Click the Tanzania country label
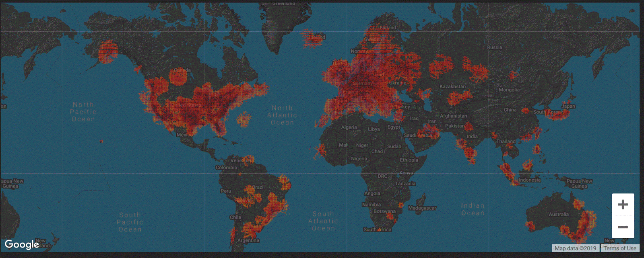This screenshot has width=644, height=258. click(x=405, y=184)
